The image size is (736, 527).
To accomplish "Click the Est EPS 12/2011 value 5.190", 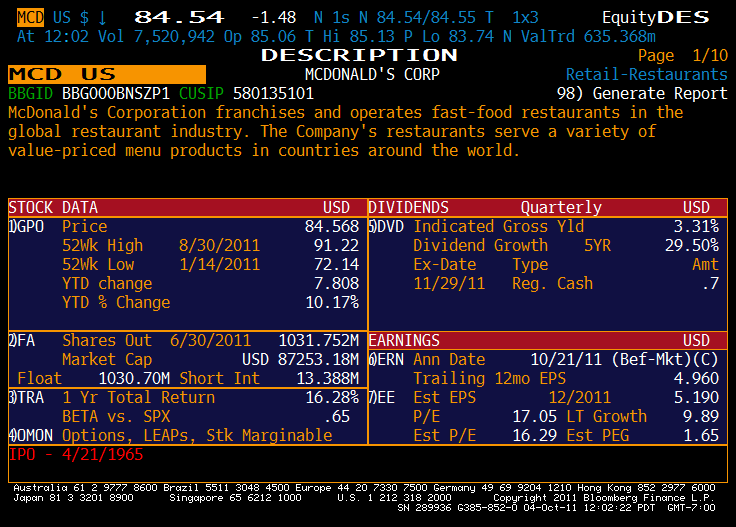I will tap(696, 397).
